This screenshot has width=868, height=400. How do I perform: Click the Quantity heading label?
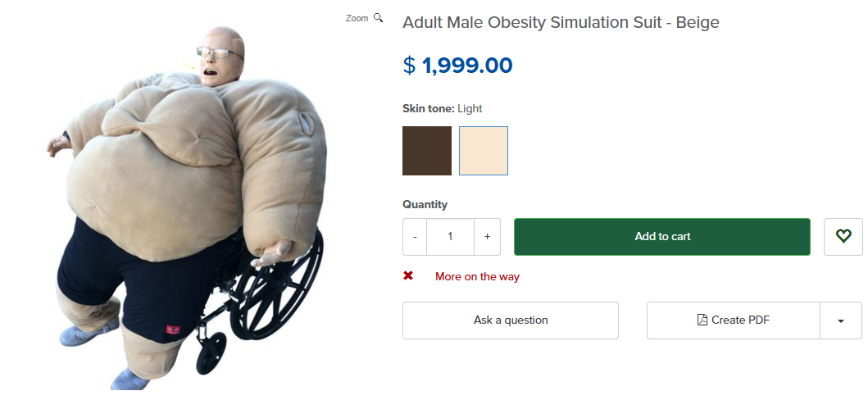(x=425, y=204)
